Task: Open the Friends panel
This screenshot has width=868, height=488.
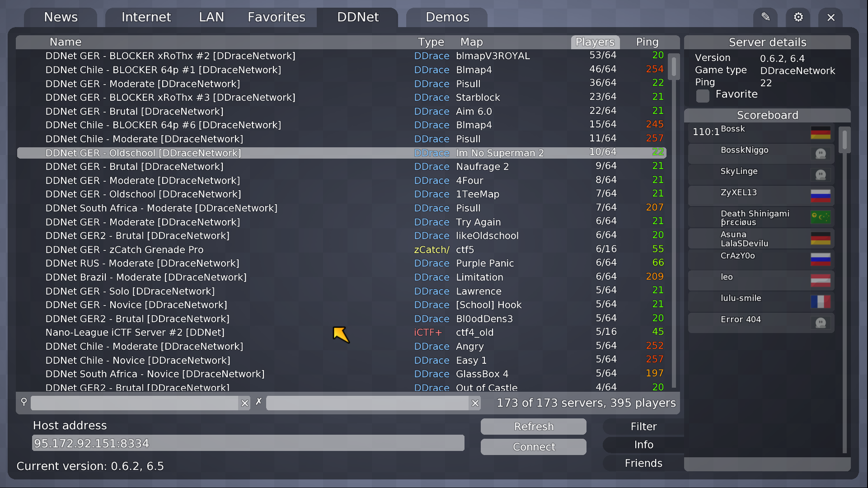Action: coord(643,463)
